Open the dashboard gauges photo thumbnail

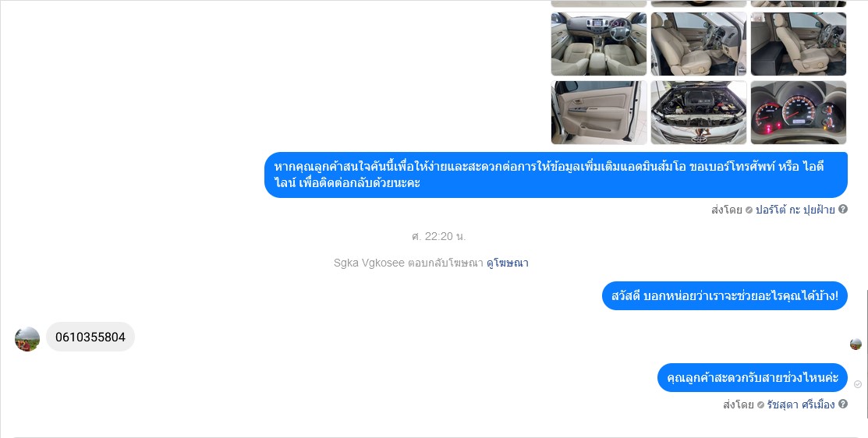pyautogui.click(x=799, y=113)
